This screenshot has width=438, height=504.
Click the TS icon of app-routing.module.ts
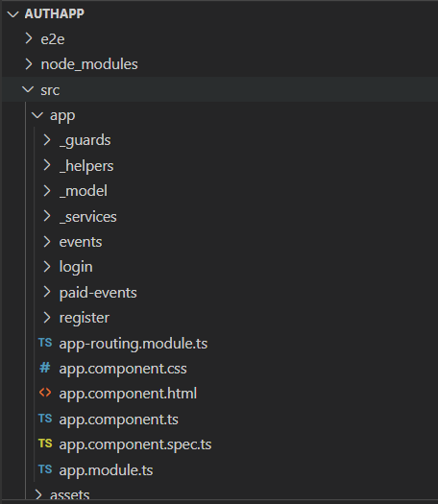click(45, 343)
